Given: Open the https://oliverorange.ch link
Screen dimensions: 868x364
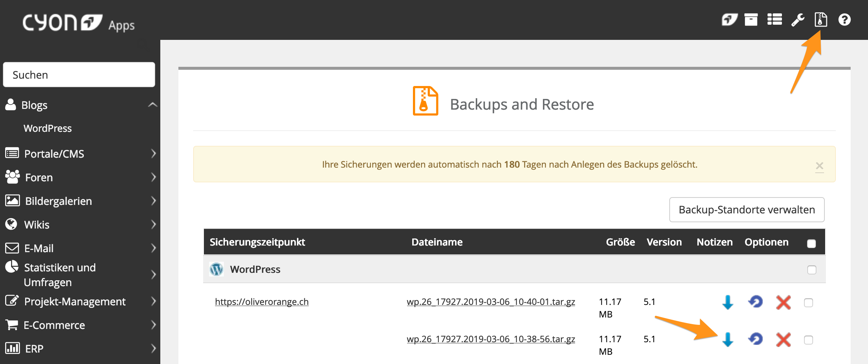Looking at the screenshot, I should [x=262, y=302].
